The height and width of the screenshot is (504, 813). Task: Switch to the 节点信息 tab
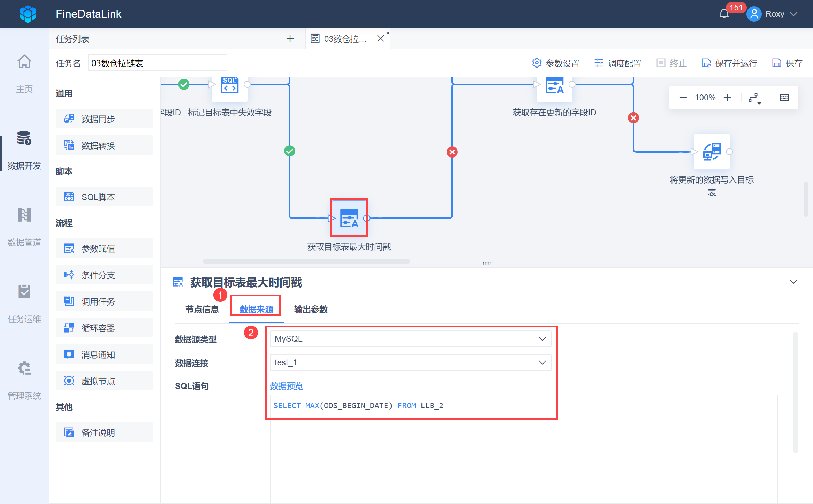point(202,310)
